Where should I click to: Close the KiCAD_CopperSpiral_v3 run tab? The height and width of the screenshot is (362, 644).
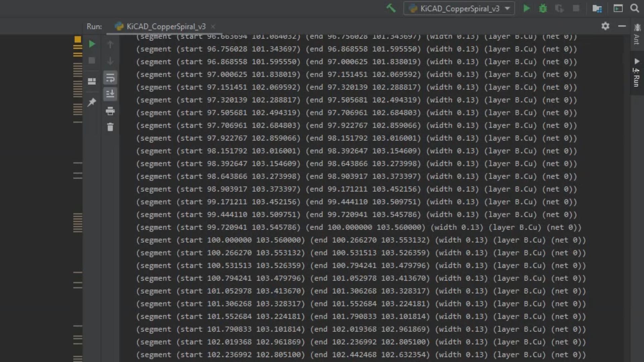click(x=213, y=26)
